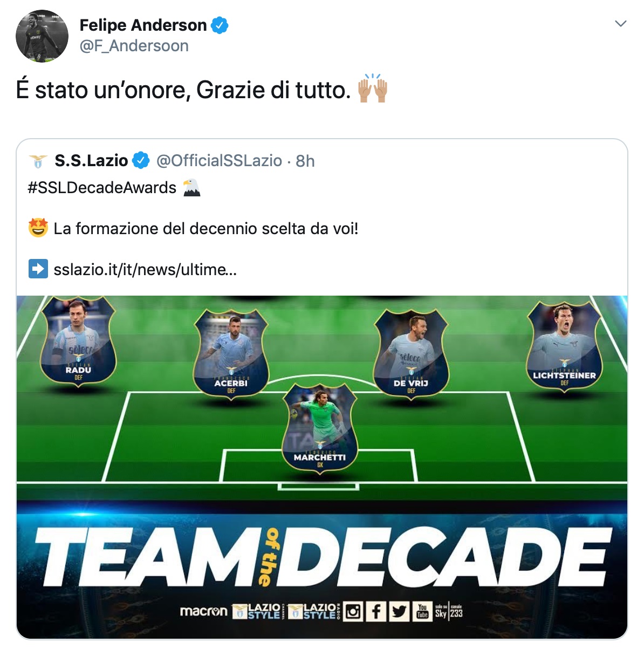This screenshot has height=656, width=644.
Task: Open the sslazio.it news link
Action: point(145,269)
